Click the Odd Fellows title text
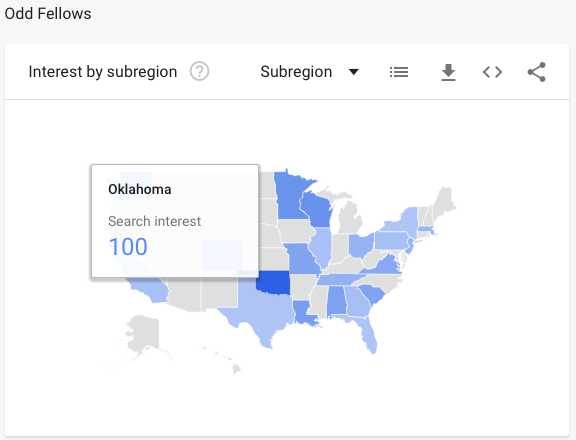 [48, 14]
